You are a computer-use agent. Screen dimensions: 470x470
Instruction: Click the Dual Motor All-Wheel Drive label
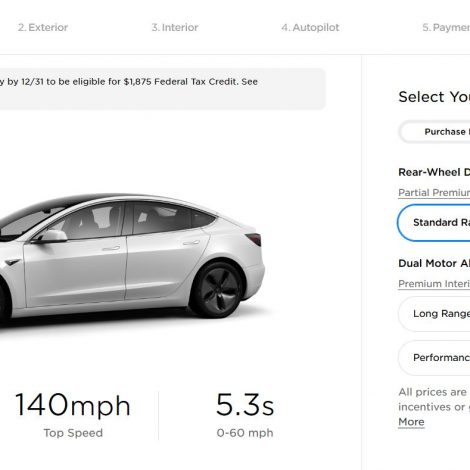[434, 263]
